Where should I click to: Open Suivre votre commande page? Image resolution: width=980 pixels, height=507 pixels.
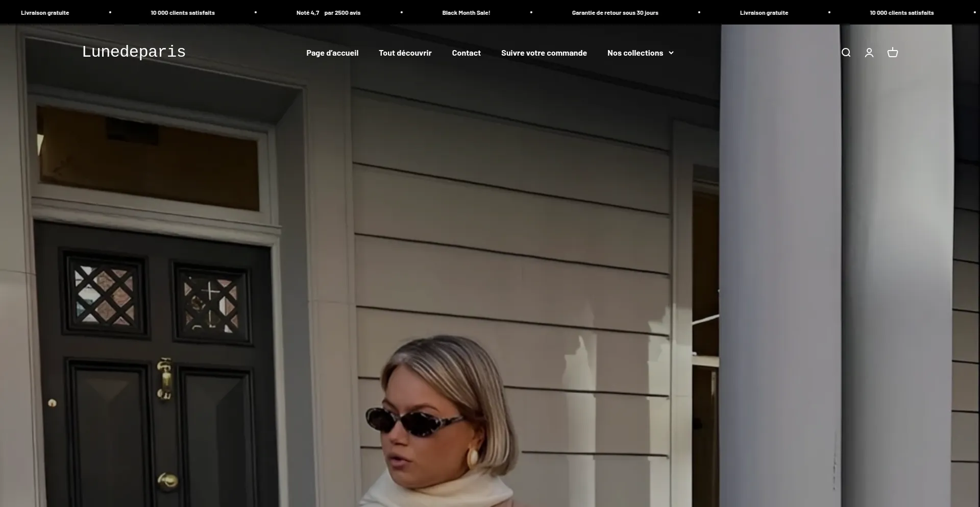pos(544,53)
